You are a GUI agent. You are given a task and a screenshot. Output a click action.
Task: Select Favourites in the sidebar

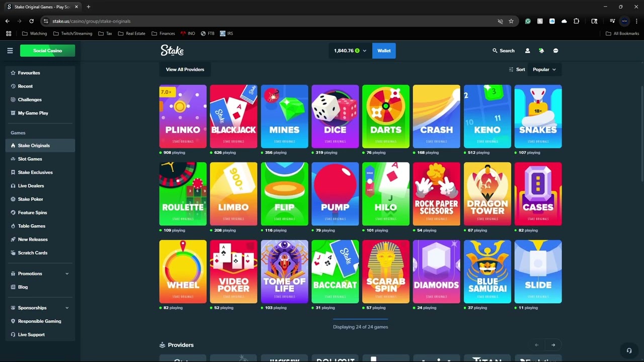coord(40,73)
